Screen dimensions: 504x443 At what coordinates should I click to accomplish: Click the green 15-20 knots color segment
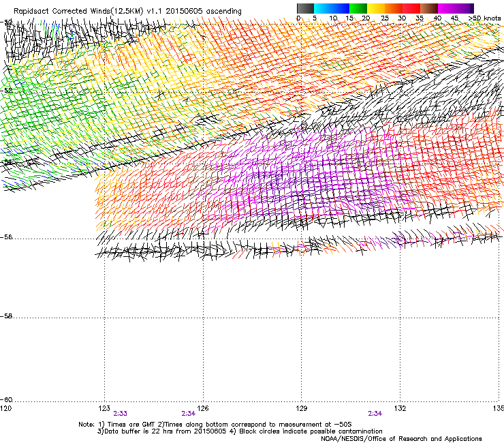click(x=358, y=8)
